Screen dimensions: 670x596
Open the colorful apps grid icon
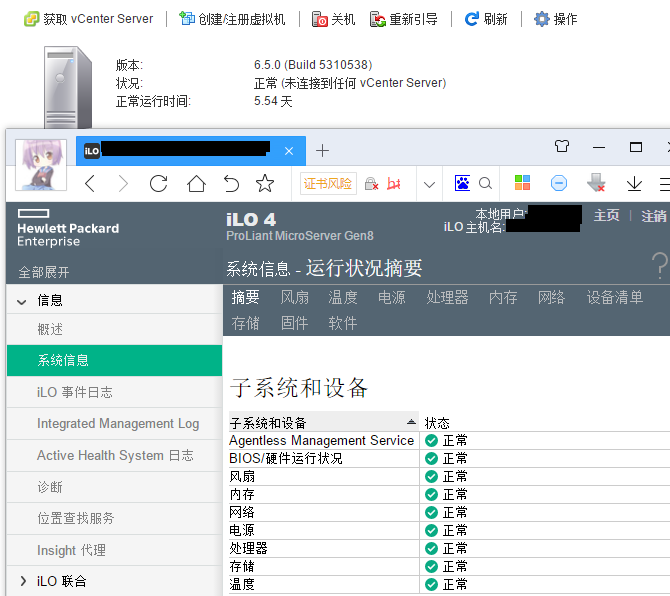coord(522,183)
